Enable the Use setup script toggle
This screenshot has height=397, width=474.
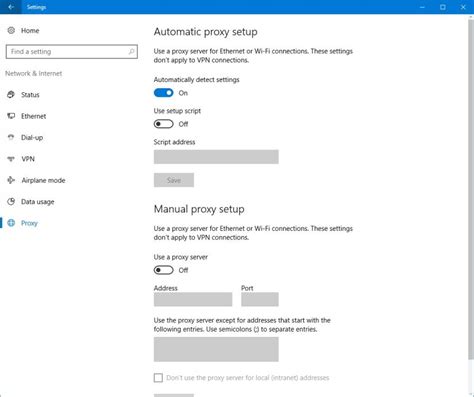tap(164, 124)
